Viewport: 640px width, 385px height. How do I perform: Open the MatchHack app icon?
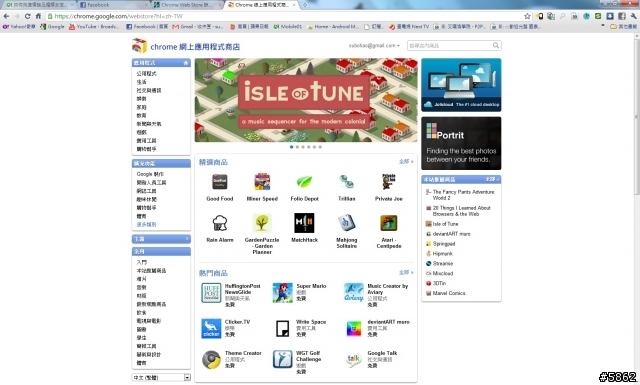(304, 223)
